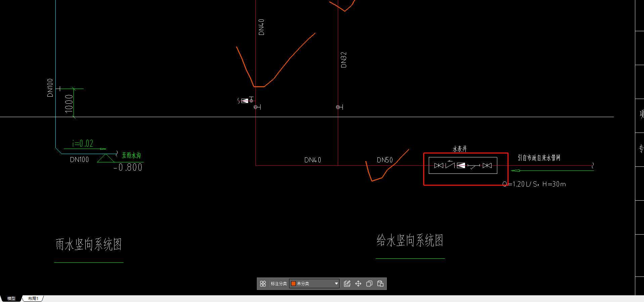The image size is (644, 302).
Task: Click the vertical DN40 pipe label
Action: click(x=261, y=27)
